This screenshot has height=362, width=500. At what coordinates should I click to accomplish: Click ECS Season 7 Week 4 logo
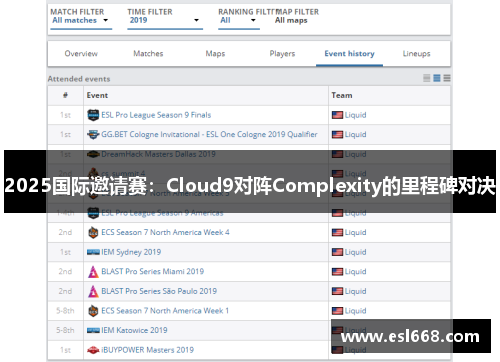93,232
